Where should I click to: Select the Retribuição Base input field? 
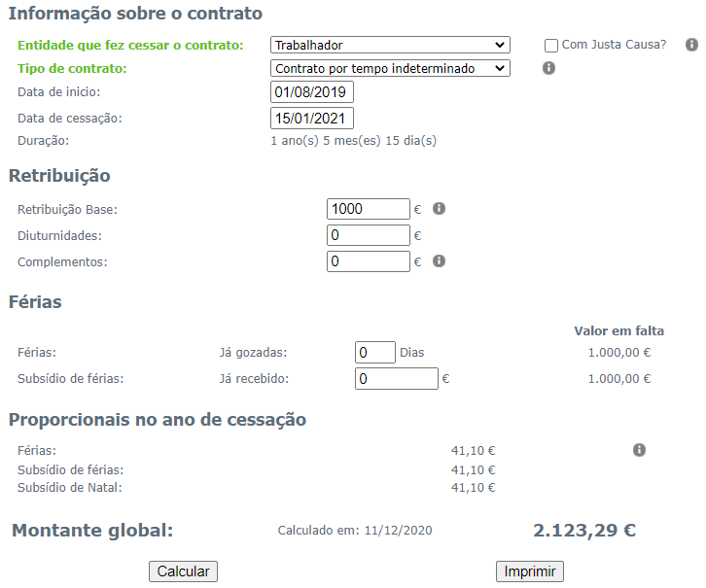pyautogui.click(x=369, y=209)
